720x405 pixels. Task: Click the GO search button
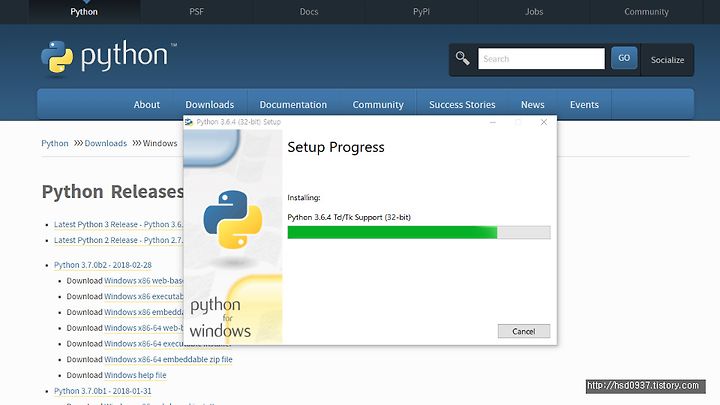pyautogui.click(x=624, y=58)
